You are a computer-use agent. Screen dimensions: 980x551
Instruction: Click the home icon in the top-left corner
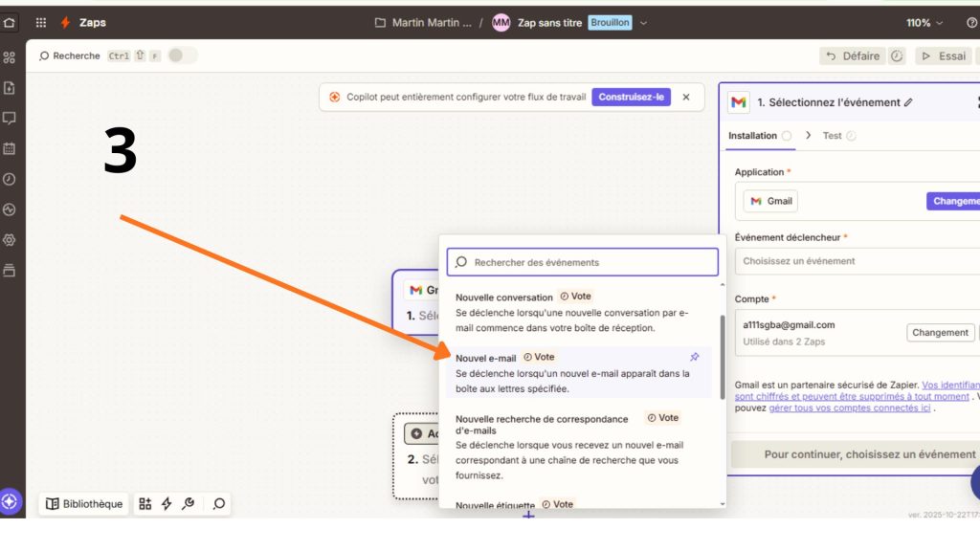tap(10, 22)
